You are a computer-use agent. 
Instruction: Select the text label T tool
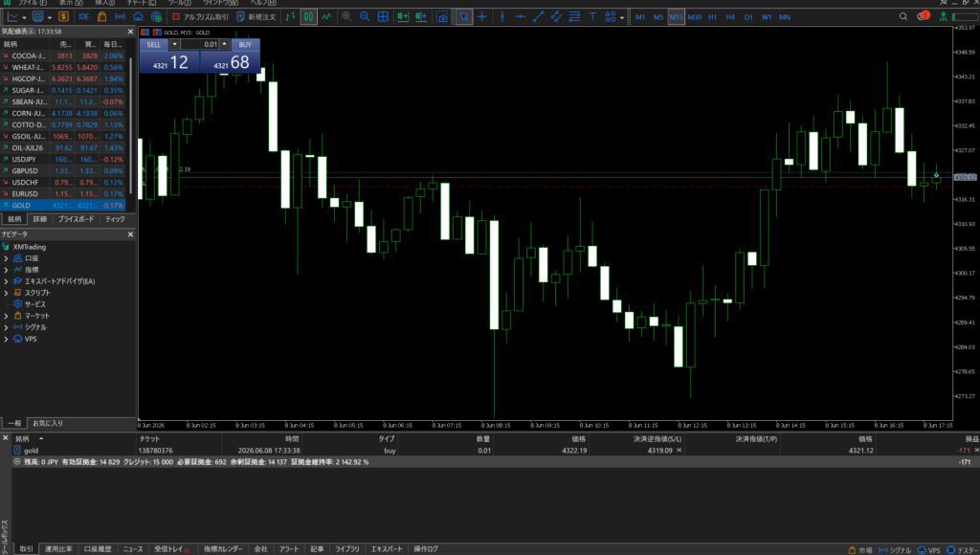[x=592, y=17]
